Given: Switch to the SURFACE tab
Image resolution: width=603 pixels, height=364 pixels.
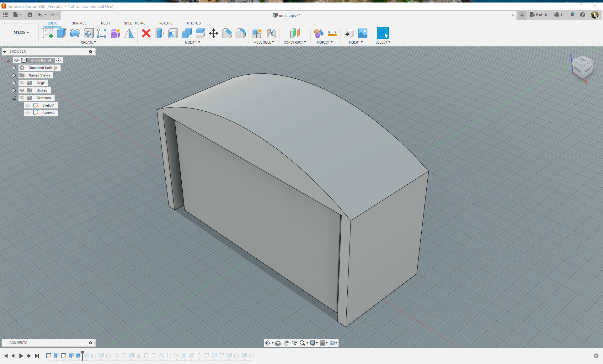Looking at the screenshot, I should pos(79,23).
